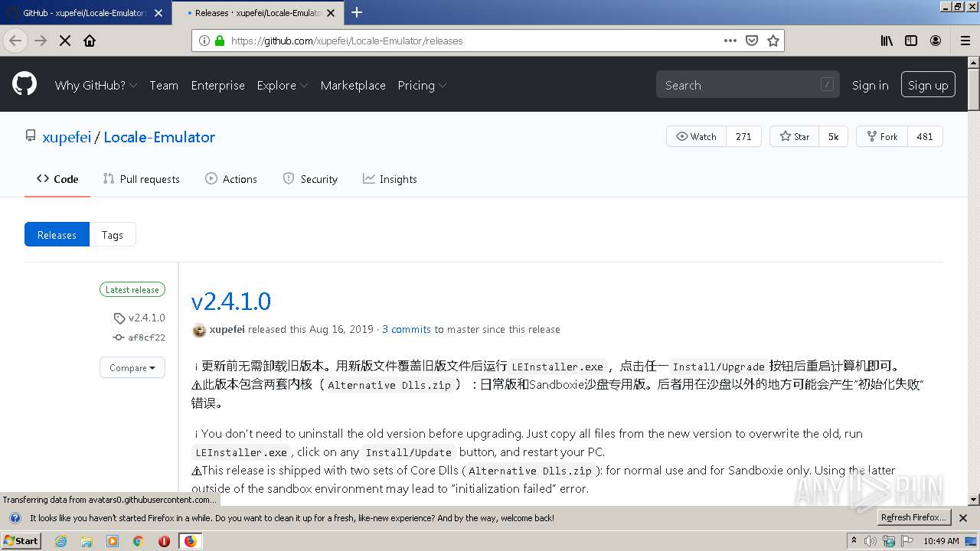Screen dimensions: 980x551
Task: Click the GitHub octocat logo
Action: tap(24, 84)
